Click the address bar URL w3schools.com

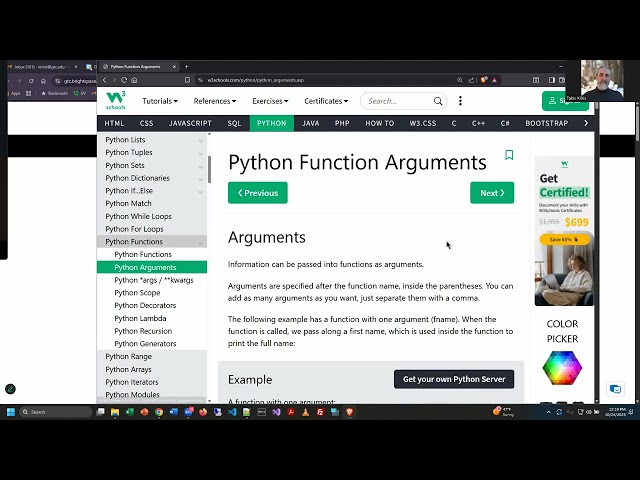click(x=256, y=80)
